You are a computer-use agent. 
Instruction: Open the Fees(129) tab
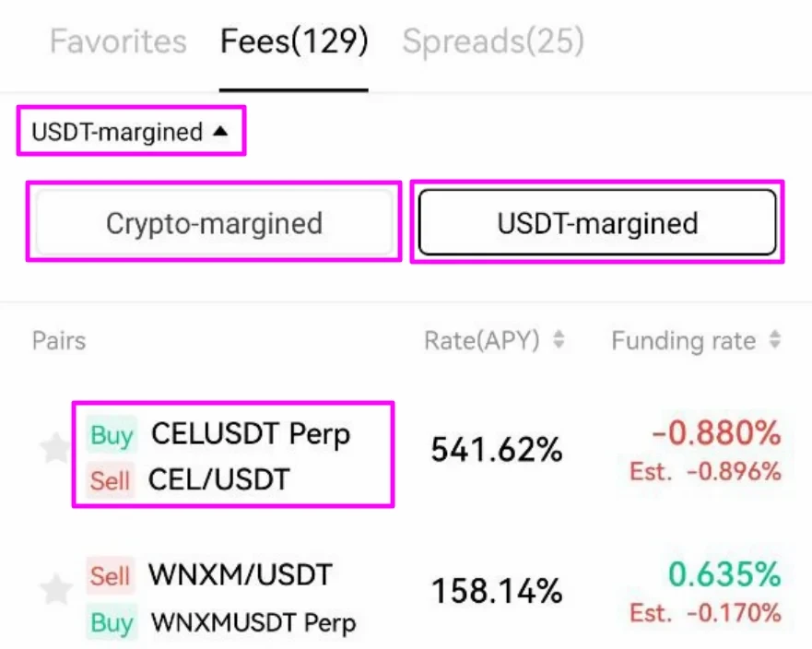tap(294, 41)
